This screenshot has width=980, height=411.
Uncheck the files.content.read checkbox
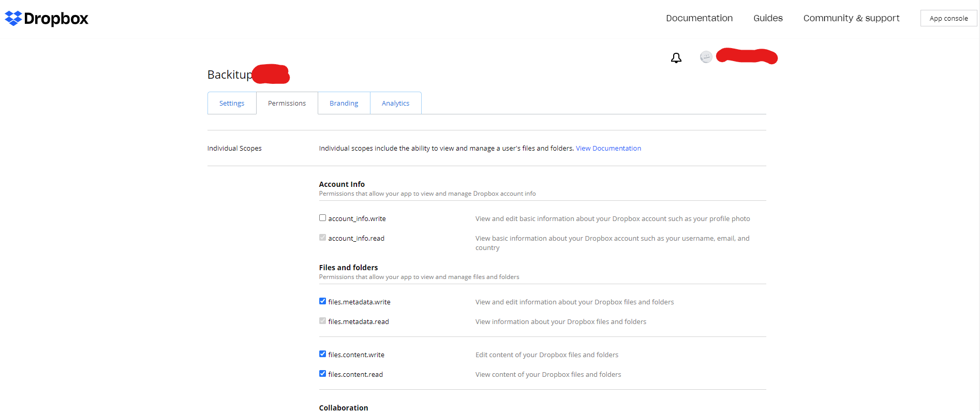[x=322, y=374]
